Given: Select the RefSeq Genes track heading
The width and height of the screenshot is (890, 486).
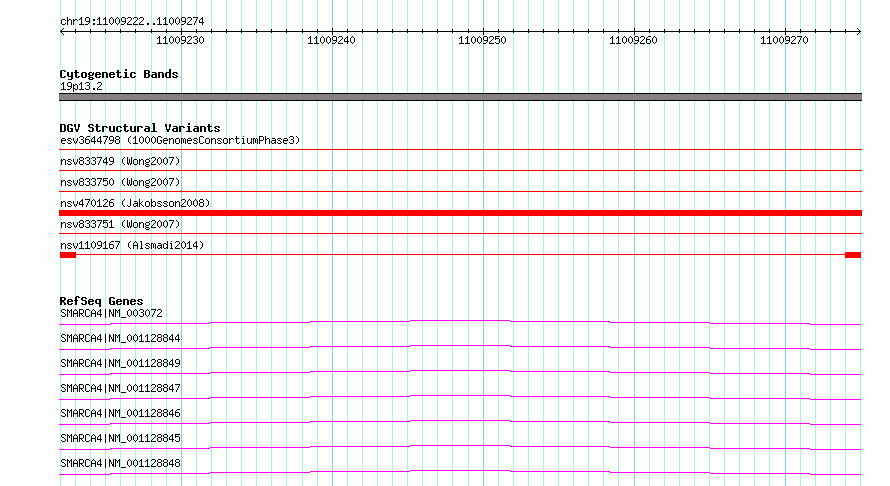Looking at the screenshot, I should coord(101,301).
